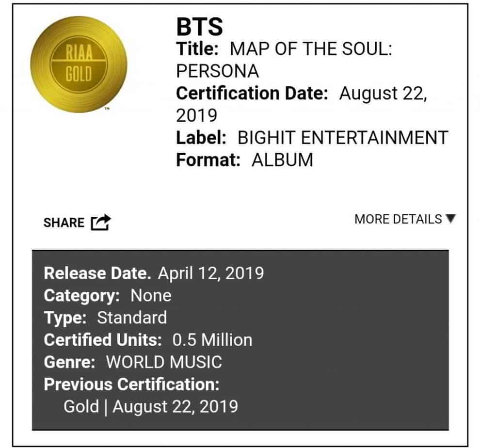Click the Release Date April 12, 2019 row
The height and width of the screenshot is (448, 480).
154,273
